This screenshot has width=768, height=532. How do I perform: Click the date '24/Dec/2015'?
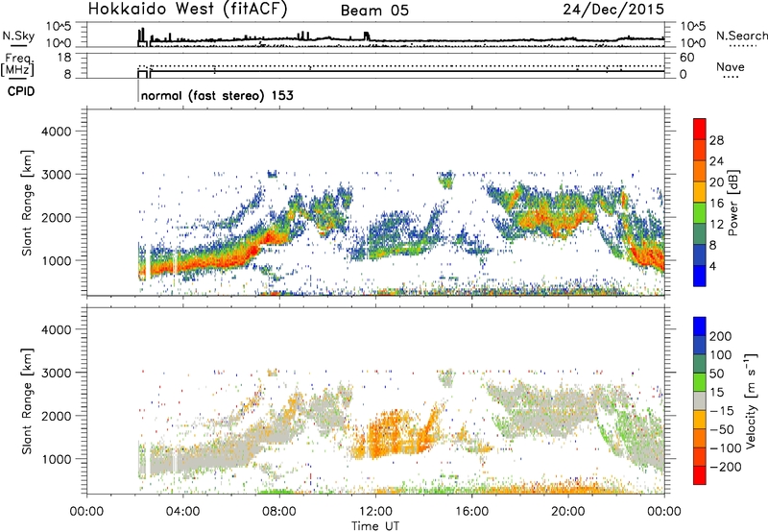[x=613, y=9]
